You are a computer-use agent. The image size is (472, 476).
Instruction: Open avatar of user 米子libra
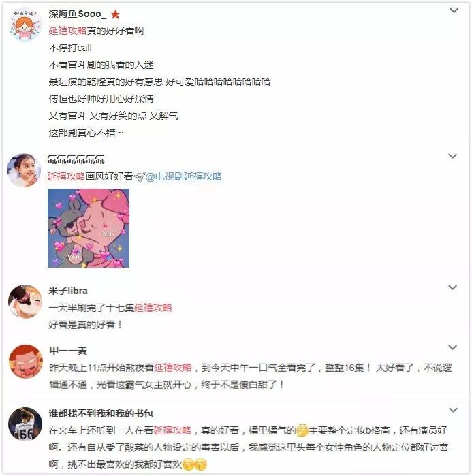[25, 301]
